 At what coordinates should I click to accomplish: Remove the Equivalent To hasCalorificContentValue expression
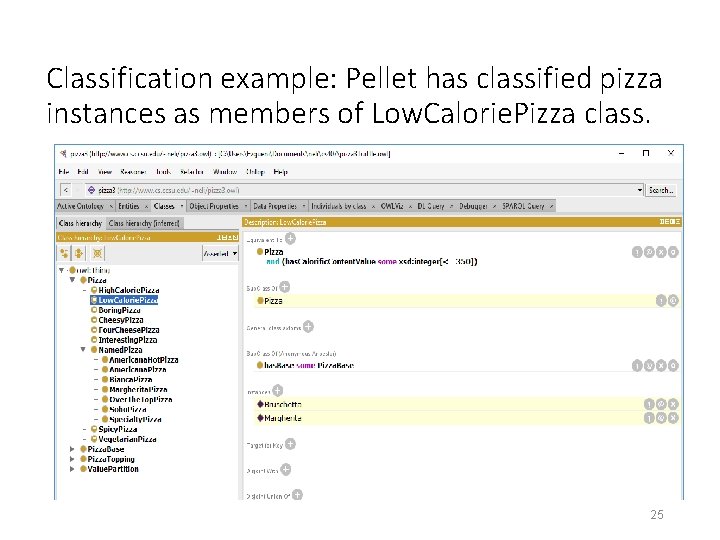661,252
